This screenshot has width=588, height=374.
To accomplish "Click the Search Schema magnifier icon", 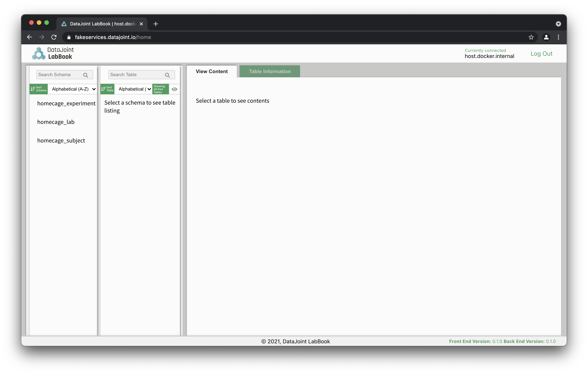I will coord(85,75).
